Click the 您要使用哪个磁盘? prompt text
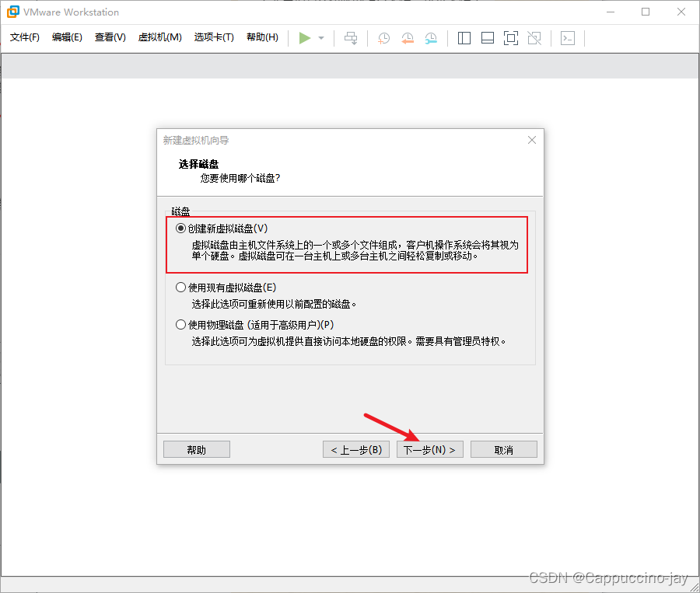700x593 pixels. pos(240,179)
